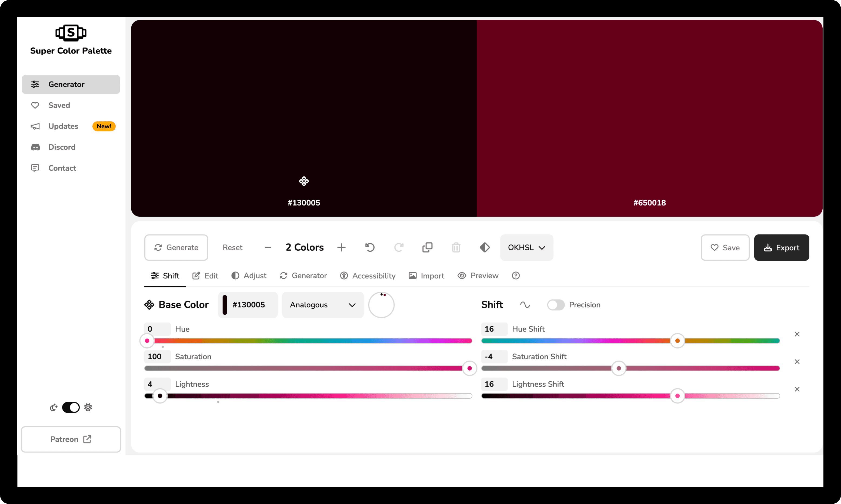Click the trash delete icon
841x504 pixels.
click(456, 247)
